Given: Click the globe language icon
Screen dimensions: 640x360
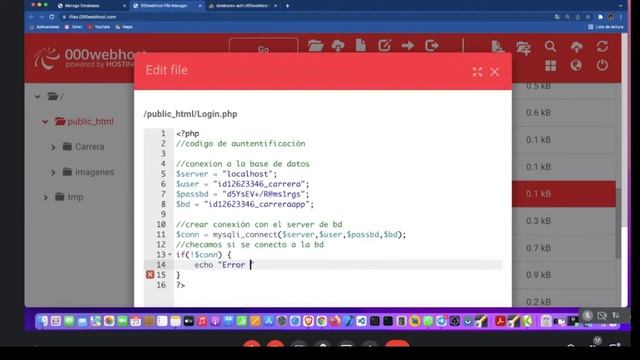Looking at the screenshot, I should pos(576,65).
